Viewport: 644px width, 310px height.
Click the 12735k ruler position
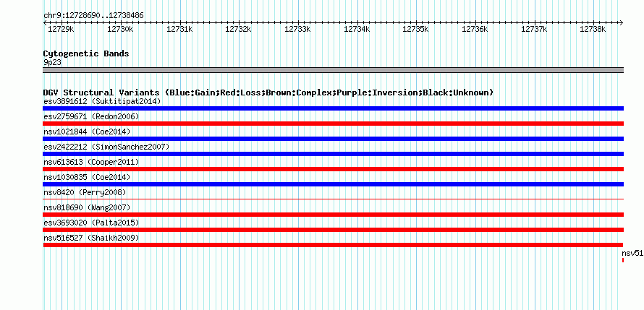click(x=416, y=29)
